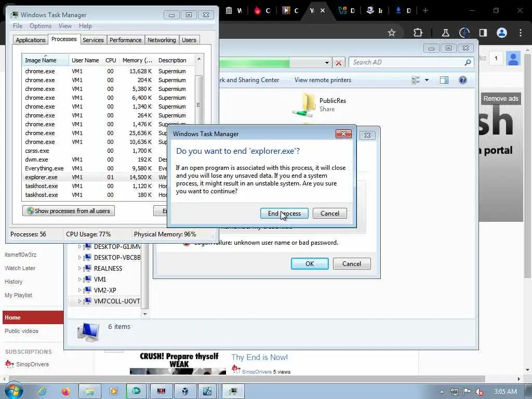Viewport: 532px width, 399px height.
Task: Select the Everything.exe process row
Action: [x=96, y=168]
